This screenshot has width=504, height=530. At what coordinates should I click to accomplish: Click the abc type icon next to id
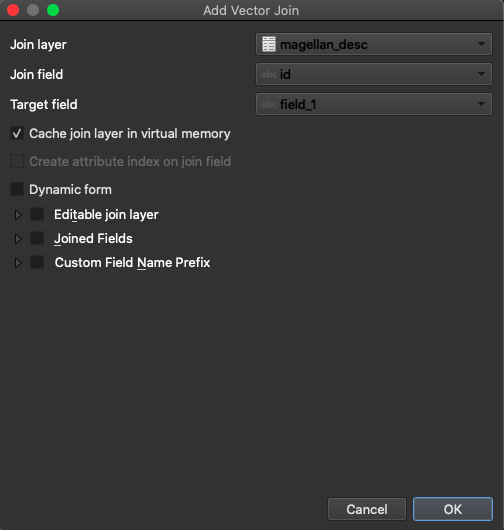coord(269,74)
